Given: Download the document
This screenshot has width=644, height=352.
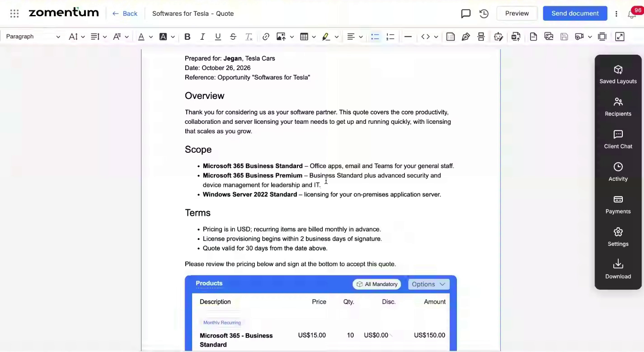Looking at the screenshot, I should (x=618, y=270).
